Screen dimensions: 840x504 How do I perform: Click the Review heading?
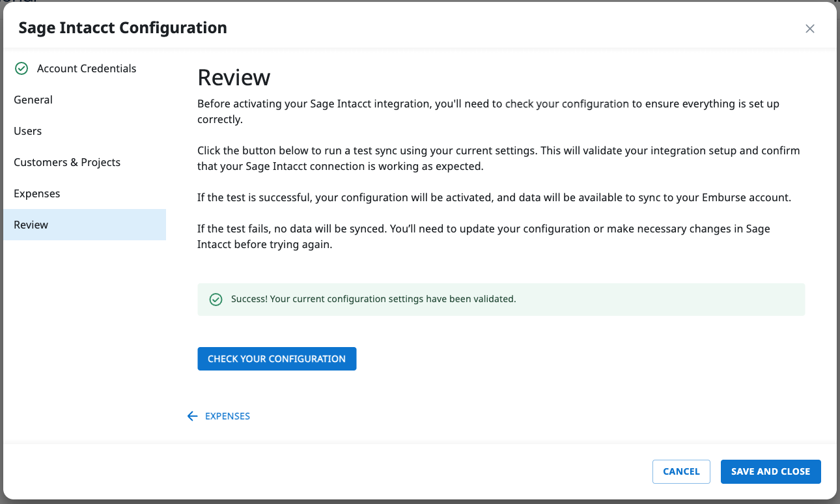point(234,77)
